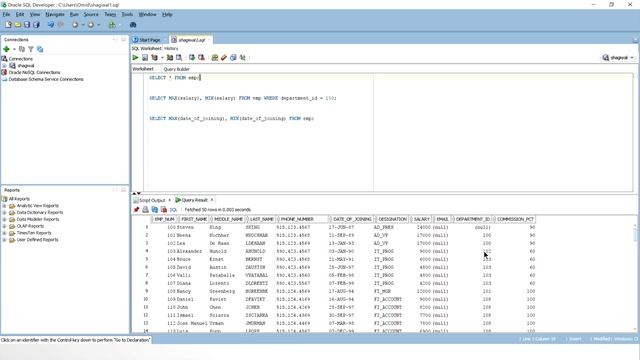Select Database Schema Service Connections item

click(46, 79)
